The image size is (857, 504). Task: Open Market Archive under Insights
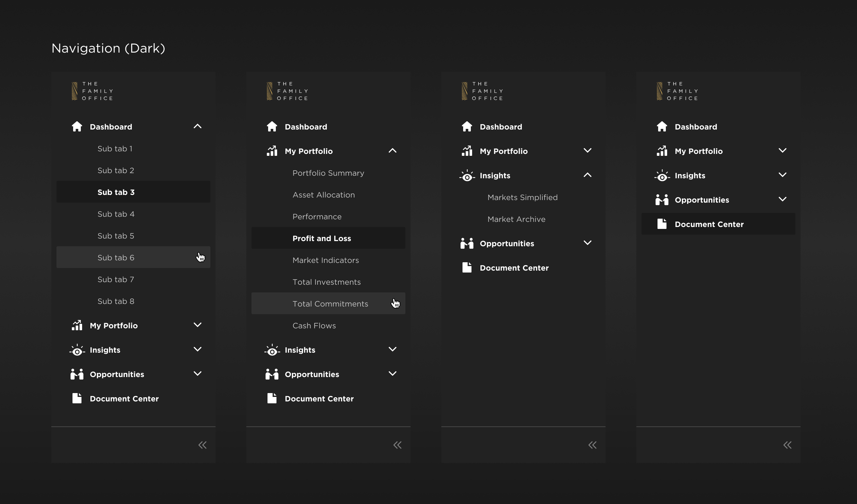pyautogui.click(x=516, y=219)
